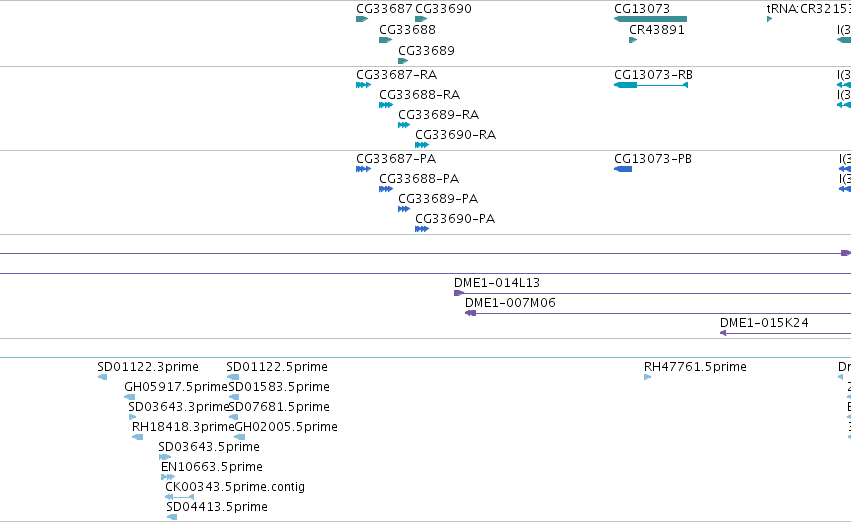Open the SD01583.5prime EST

pyautogui.click(x=234, y=397)
